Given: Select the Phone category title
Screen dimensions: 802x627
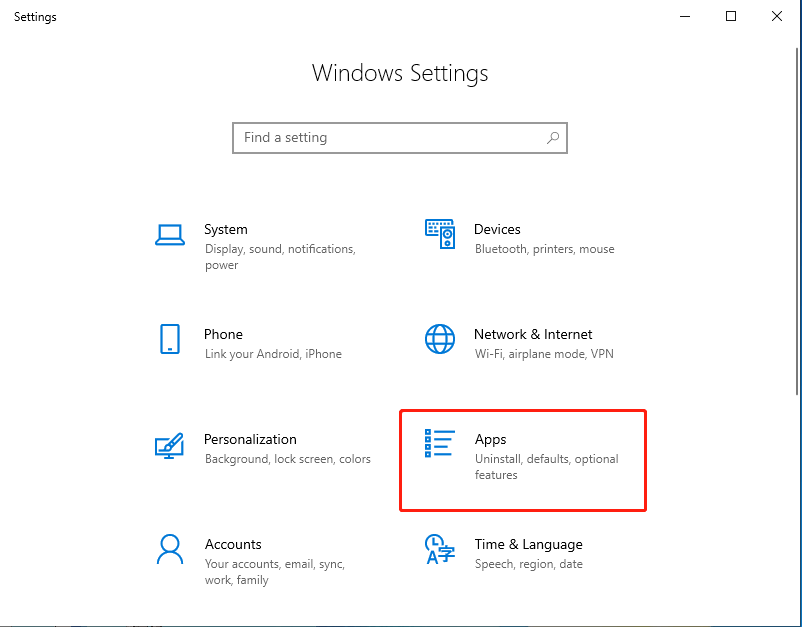Looking at the screenshot, I should pyautogui.click(x=223, y=334).
